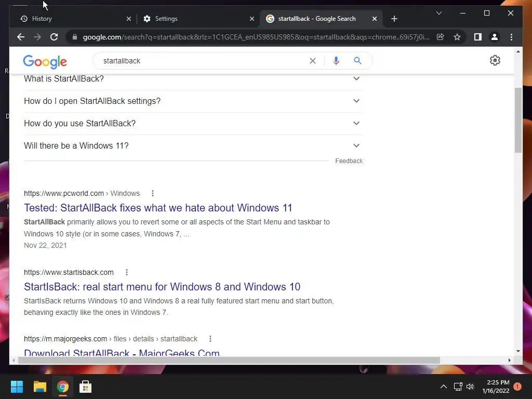This screenshot has width=532, height=399.
Task: Open the tab search dropdown
Action: click(x=438, y=13)
